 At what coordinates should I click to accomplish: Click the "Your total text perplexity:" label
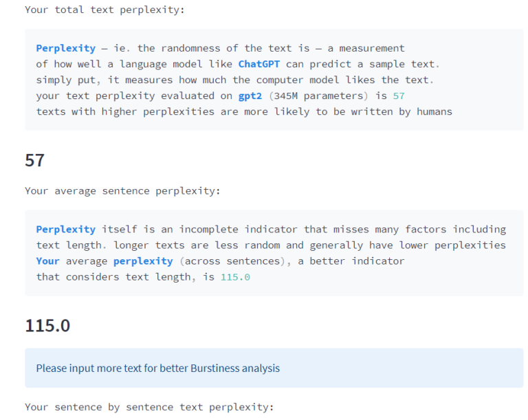coord(104,10)
